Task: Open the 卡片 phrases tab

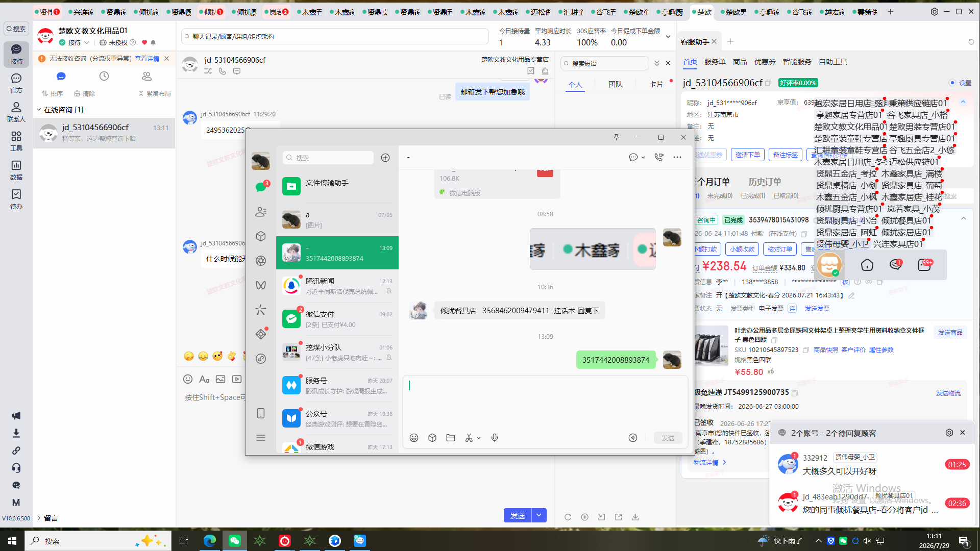Action: pos(656,84)
